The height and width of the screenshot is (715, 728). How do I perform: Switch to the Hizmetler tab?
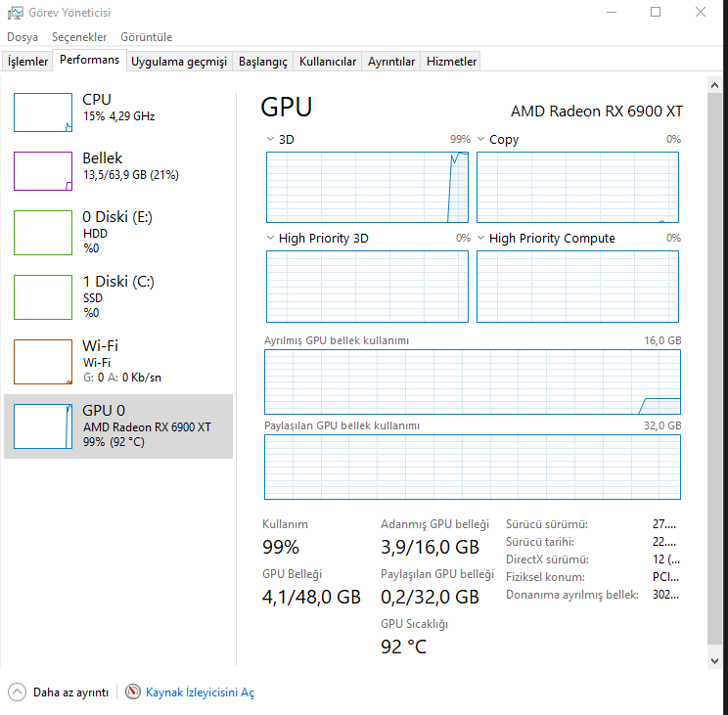pos(451,62)
